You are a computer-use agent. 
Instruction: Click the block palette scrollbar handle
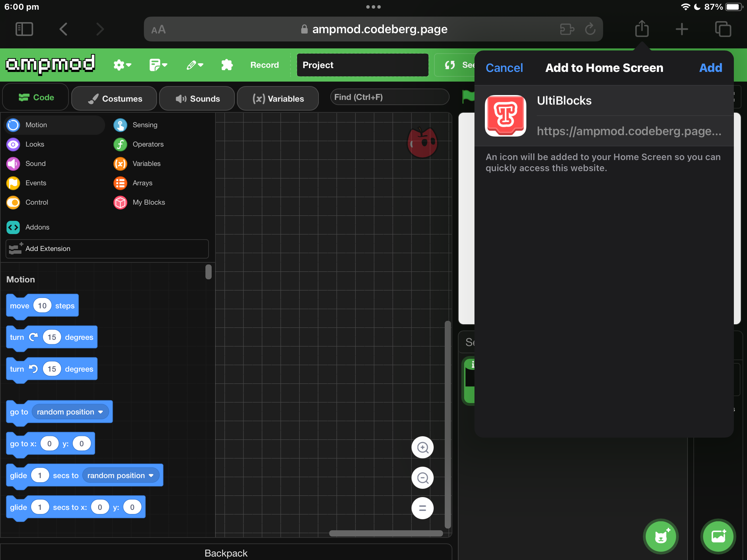point(208,272)
